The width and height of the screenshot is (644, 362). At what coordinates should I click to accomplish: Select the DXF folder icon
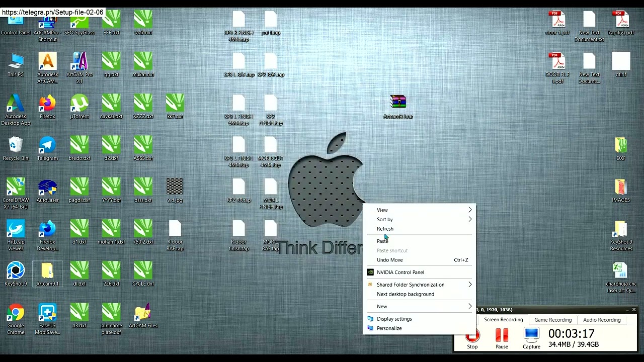click(x=621, y=149)
